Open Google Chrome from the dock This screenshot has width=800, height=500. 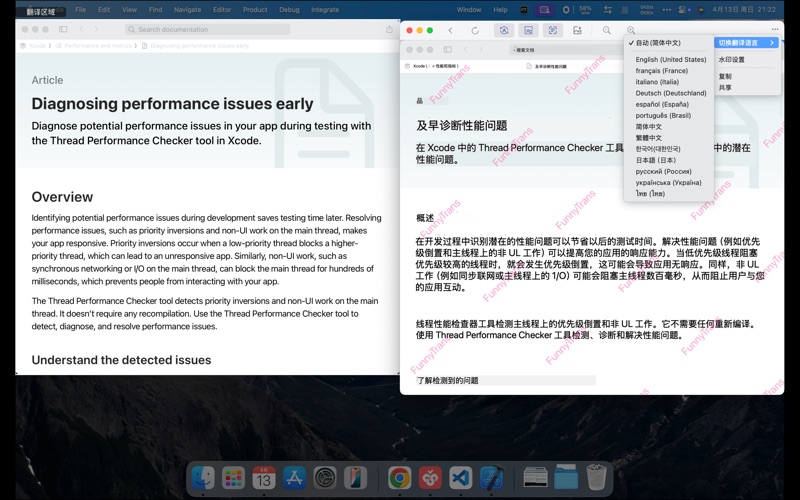pos(399,478)
